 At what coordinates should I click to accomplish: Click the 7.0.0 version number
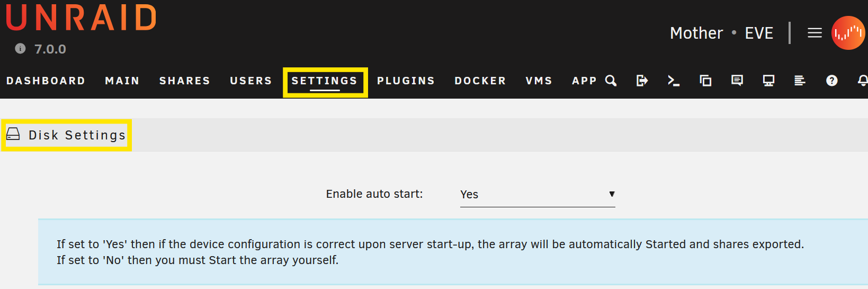[50, 49]
